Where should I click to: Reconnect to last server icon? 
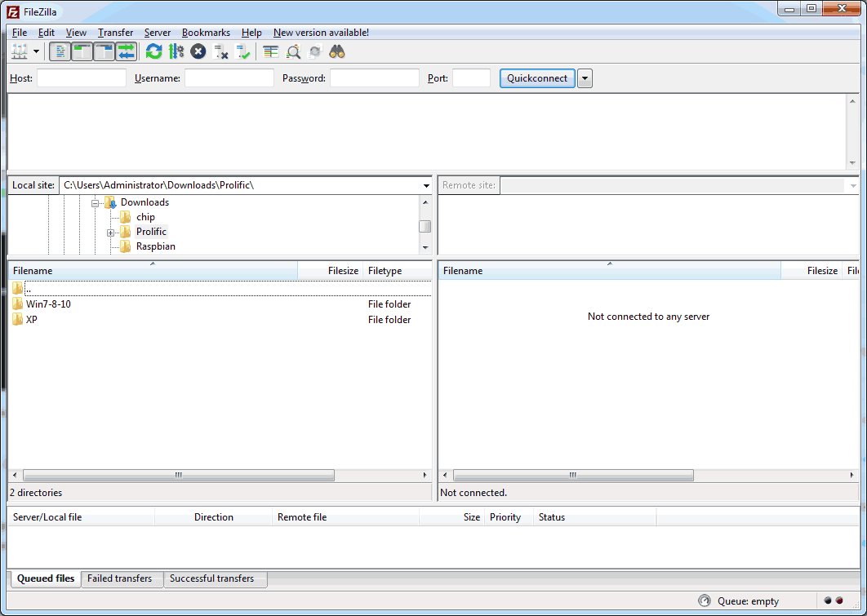(242, 52)
